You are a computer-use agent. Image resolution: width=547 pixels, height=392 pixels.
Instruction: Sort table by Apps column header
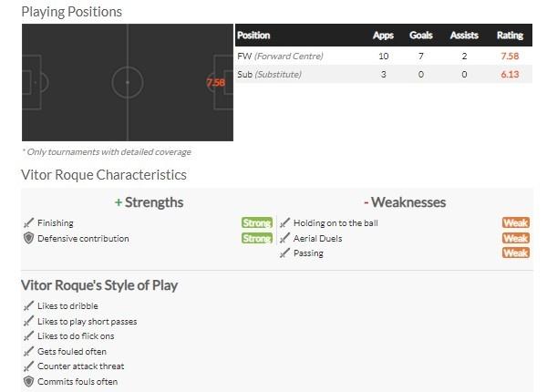click(x=383, y=36)
